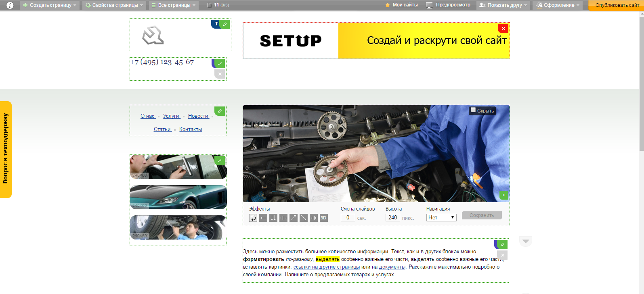
Task: Click the bold word форматировать
Action: (264, 259)
